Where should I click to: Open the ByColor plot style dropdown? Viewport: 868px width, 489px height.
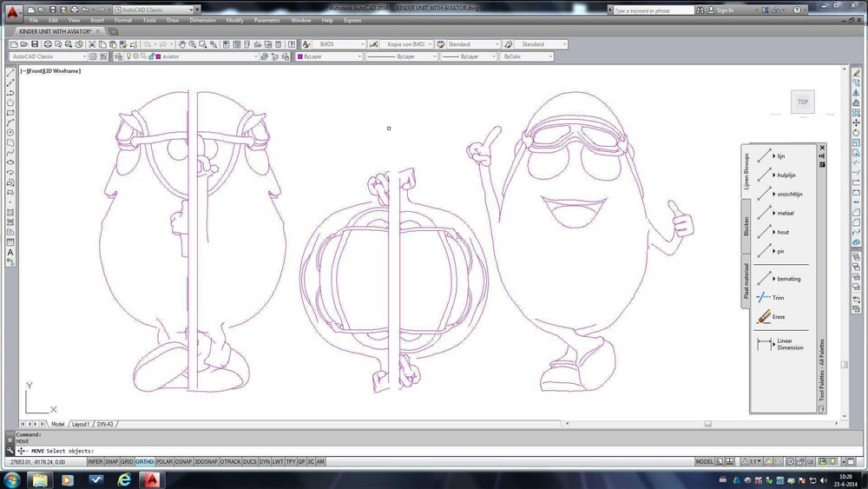526,56
